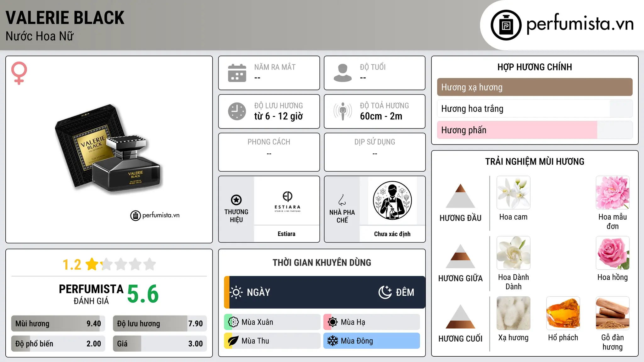Click the filled gold star in the rating

pos(92,264)
